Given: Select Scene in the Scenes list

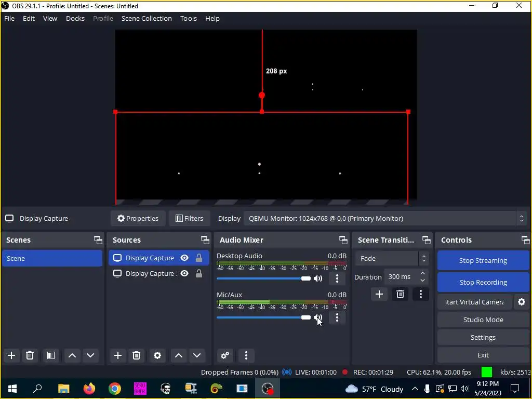Looking at the screenshot, I should tap(52, 258).
